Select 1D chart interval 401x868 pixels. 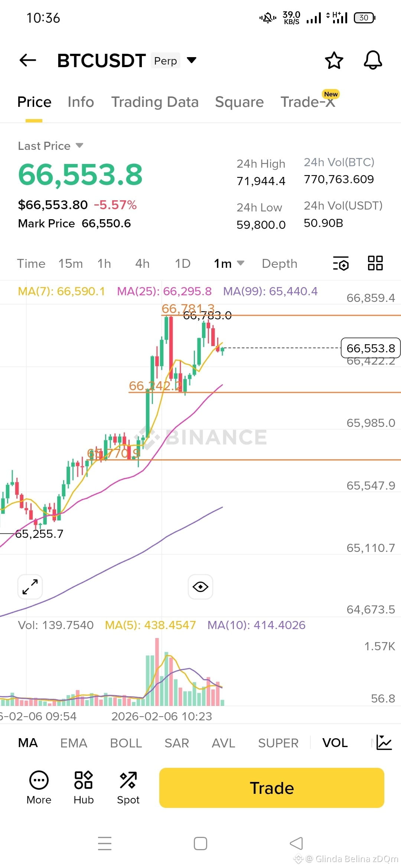183,263
